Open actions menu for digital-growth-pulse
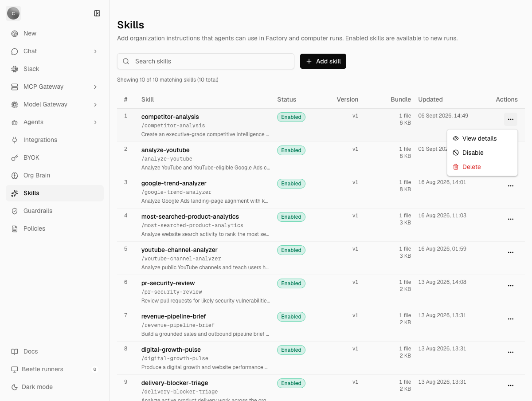This screenshot has width=532, height=401. 511,352
